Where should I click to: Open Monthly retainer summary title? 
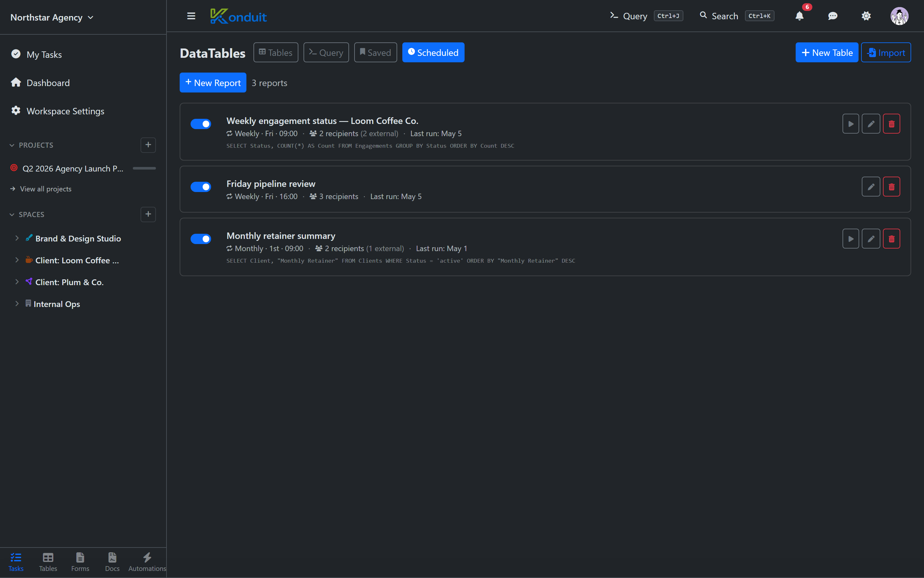pyautogui.click(x=281, y=236)
